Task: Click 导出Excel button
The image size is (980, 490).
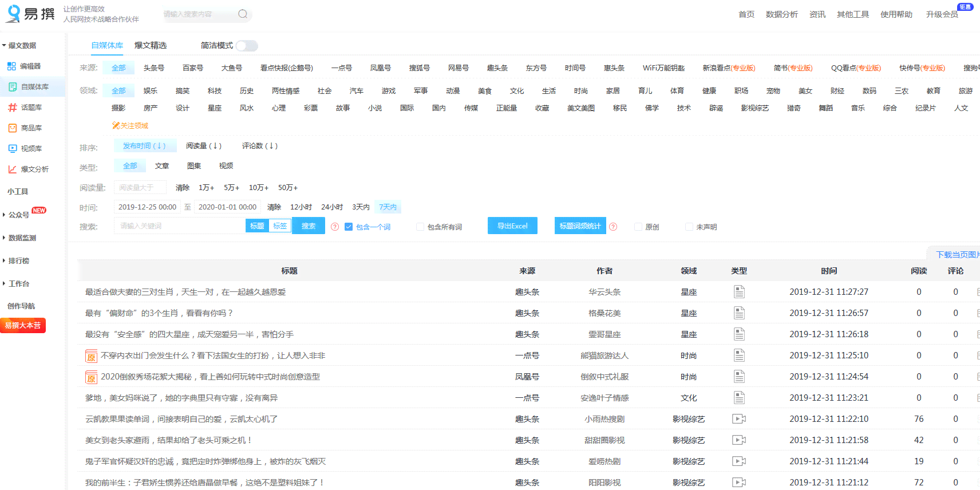Action: (512, 226)
